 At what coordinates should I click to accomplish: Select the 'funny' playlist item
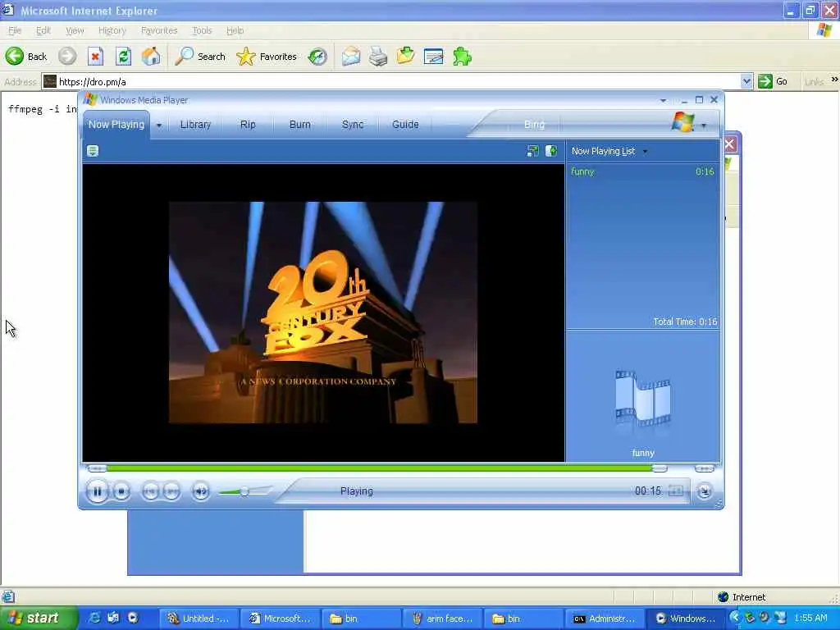(x=642, y=171)
